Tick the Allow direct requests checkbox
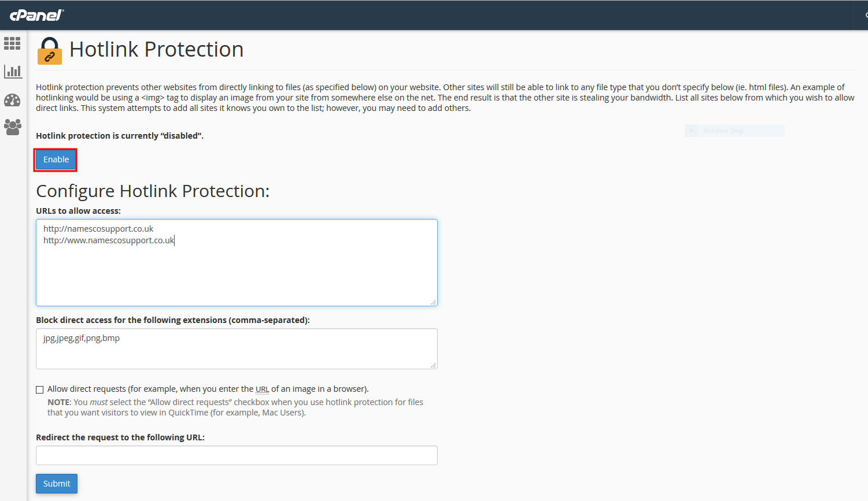The height and width of the screenshot is (501, 868). click(x=40, y=389)
